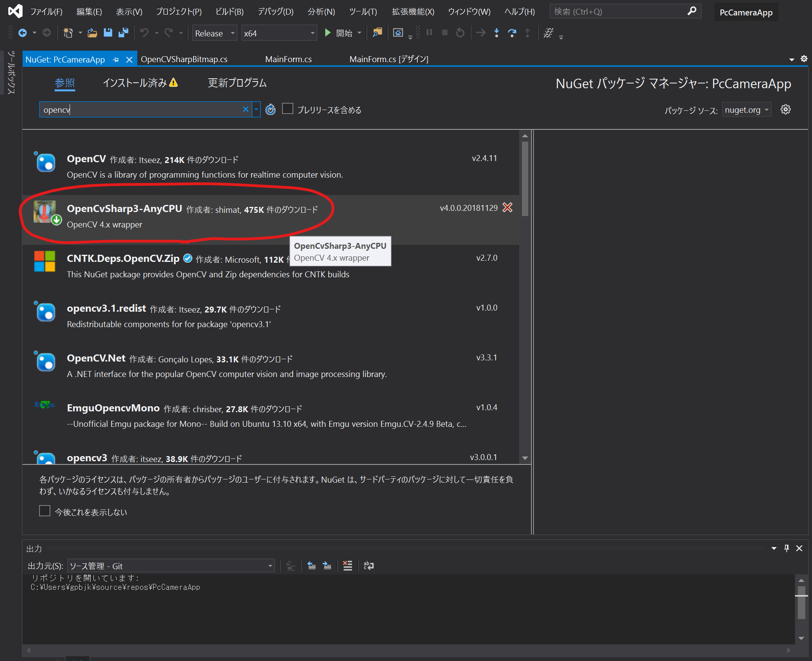Click the refresh package list icon
The image size is (812, 661).
point(271,110)
